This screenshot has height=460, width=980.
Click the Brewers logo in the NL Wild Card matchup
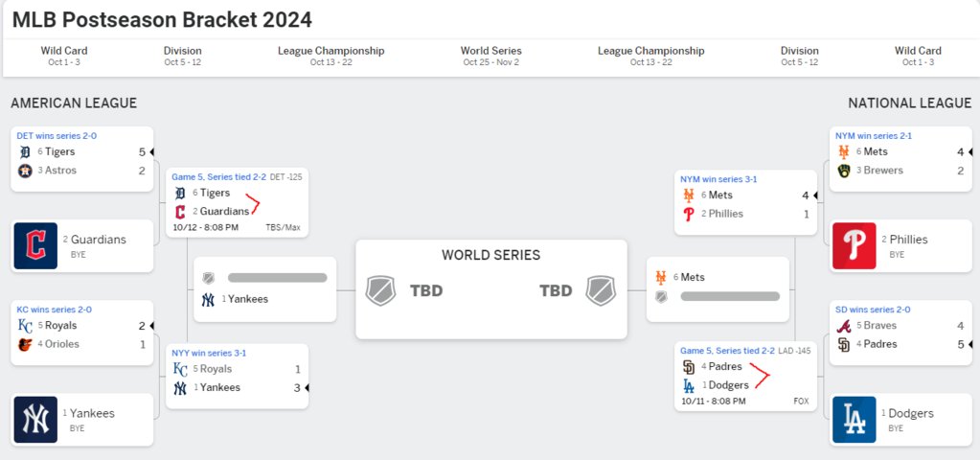pos(844,171)
